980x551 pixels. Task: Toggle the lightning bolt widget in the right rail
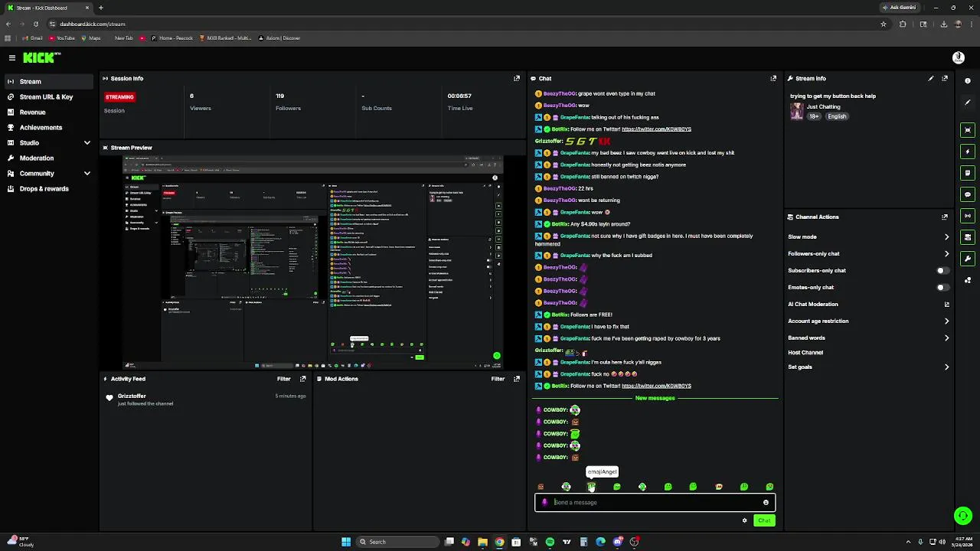968,152
